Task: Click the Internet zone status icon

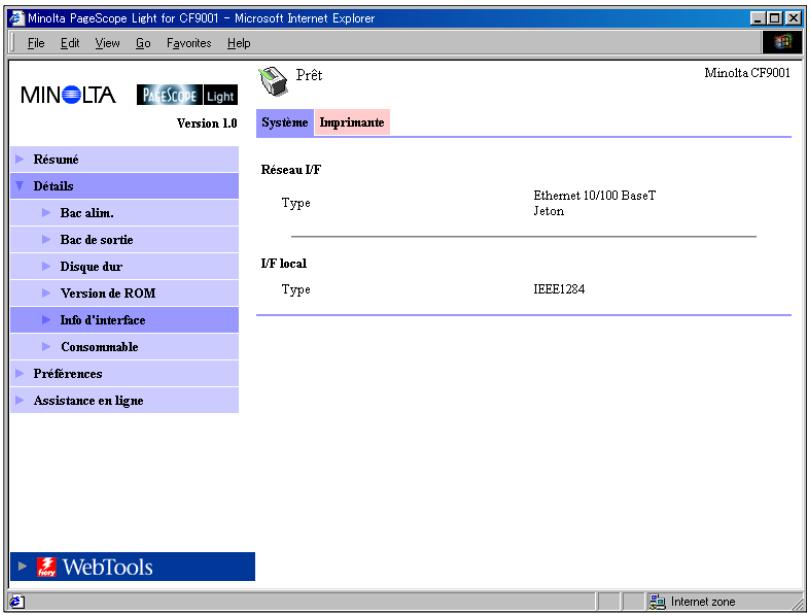Action: pyautogui.click(x=657, y=602)
